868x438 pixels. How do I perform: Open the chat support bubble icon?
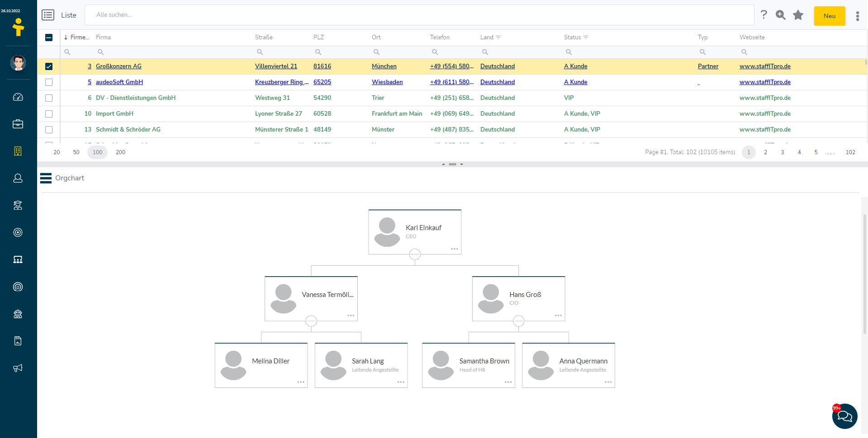click(x=844, y=416)
